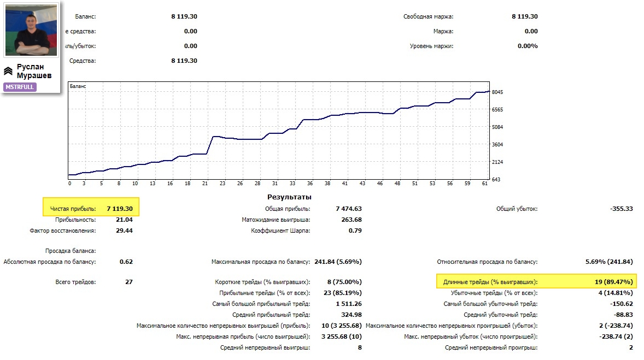Click the Фактор восстановления value 29.44

point(124,231)
